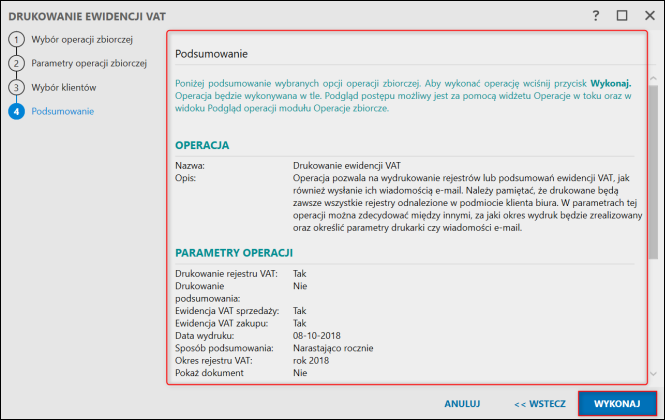Click the value 'Drukowanie ewidencji VAT' next to Nazwa

(346, 165)
